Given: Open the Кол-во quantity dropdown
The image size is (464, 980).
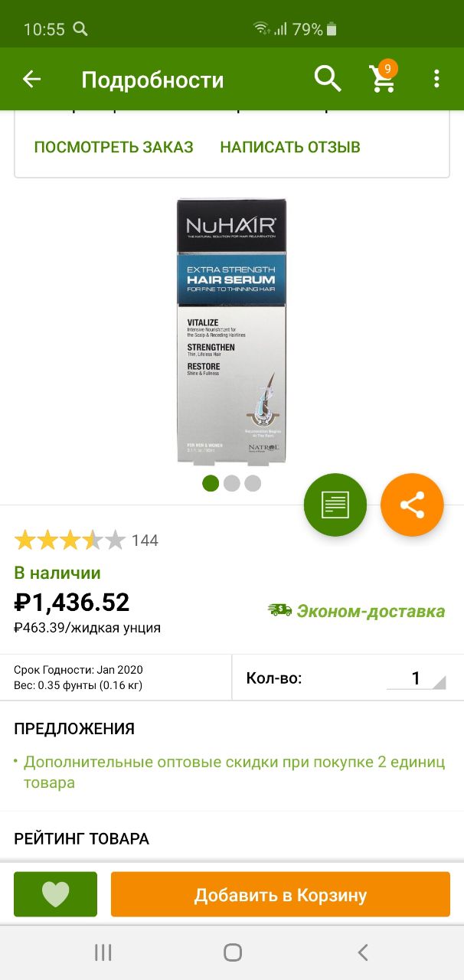Looking at the screenshot, I should coord(416,678).
